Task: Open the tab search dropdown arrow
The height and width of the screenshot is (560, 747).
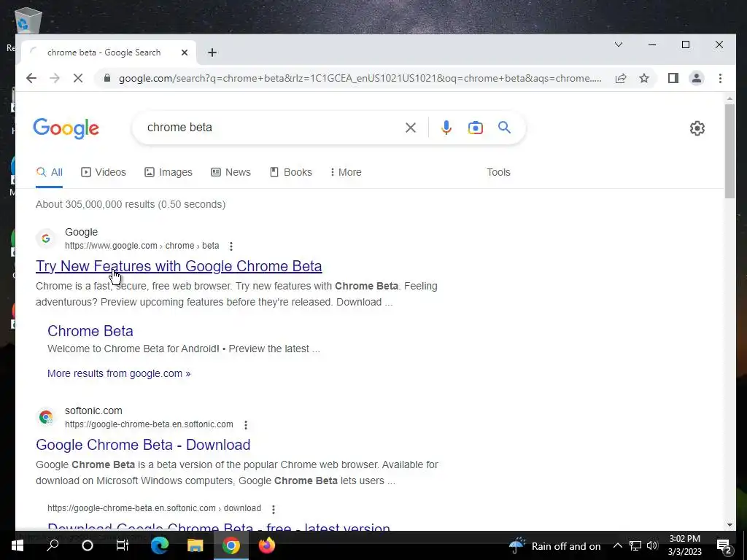Action: (619, 44)
